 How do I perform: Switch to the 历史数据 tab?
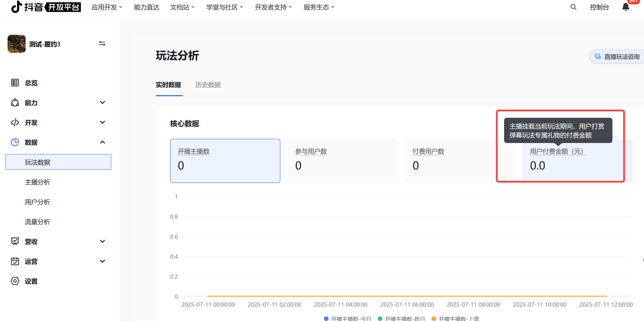208,85
